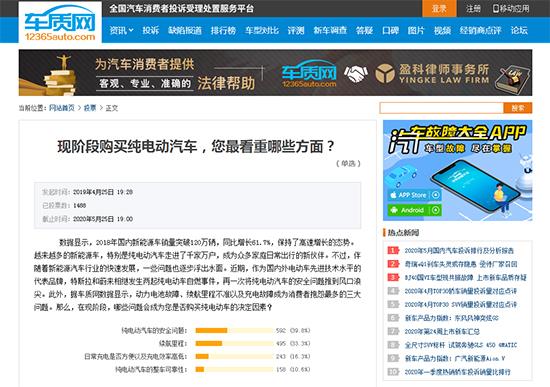The width and height of the screenshot is (550, 387).
Task: Click the 纯电动汽车的整车可靠性 result bar
Action: (234, 369)
